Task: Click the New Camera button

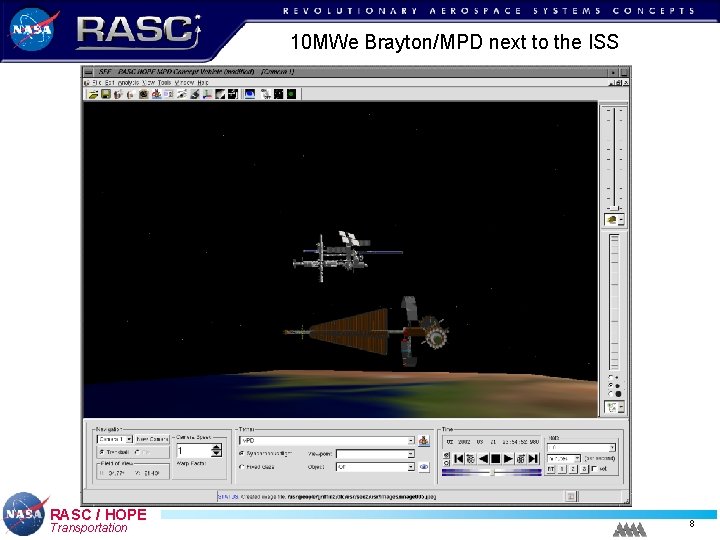Action: click(x=152, y=439)
